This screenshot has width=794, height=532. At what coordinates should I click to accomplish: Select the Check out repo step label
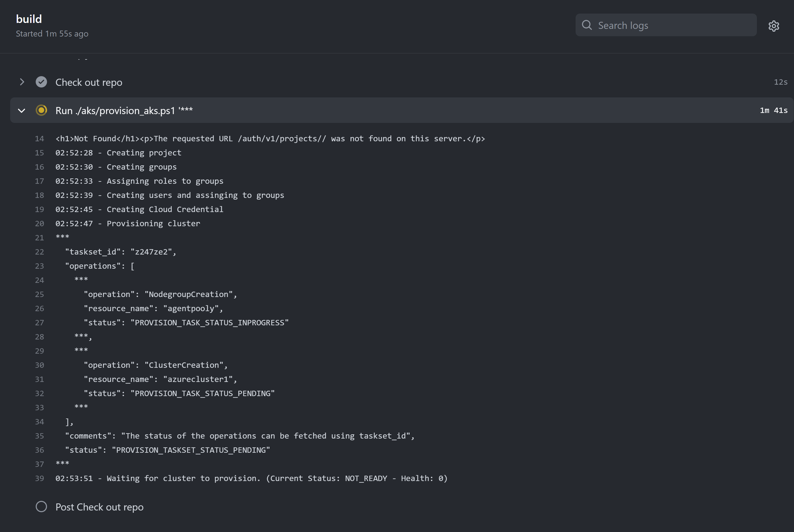click(x=88, y=81)
